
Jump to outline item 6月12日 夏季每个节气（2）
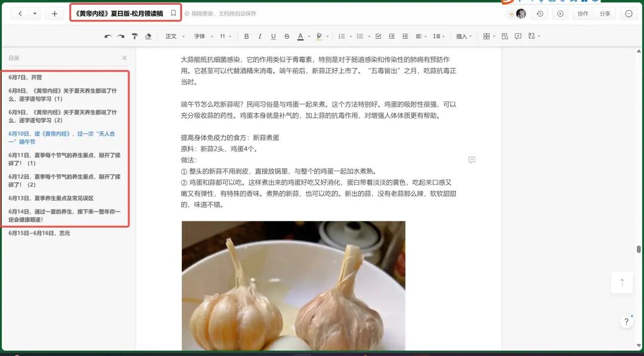64,181
